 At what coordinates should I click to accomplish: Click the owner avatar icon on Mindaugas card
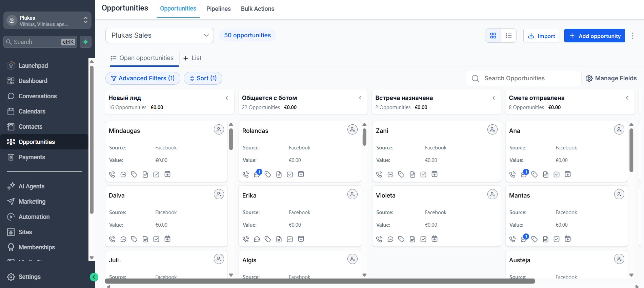coord(219,129)
